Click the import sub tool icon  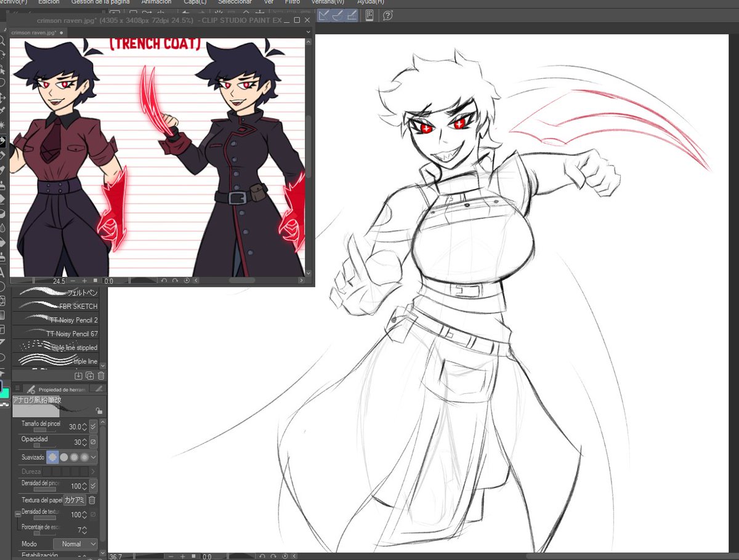pyautogui.click(x=79, y=375)
